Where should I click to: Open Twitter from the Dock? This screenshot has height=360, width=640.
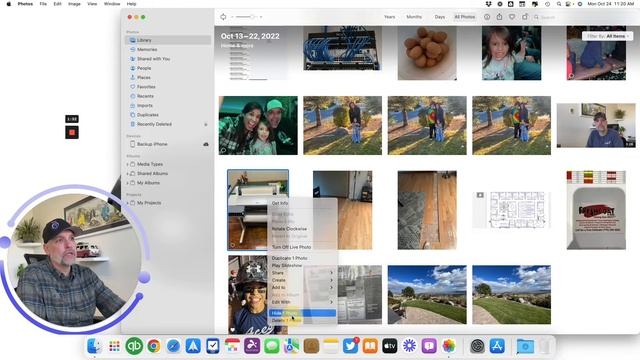pos(350,346)
